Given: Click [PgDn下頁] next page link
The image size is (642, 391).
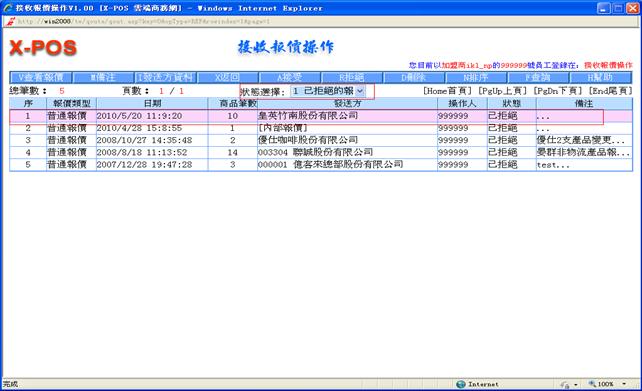Looking at the screenshot, I should click(558, 91).
